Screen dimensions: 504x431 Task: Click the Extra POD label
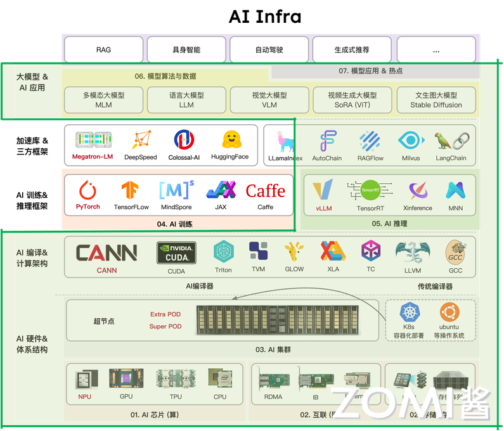165,314
